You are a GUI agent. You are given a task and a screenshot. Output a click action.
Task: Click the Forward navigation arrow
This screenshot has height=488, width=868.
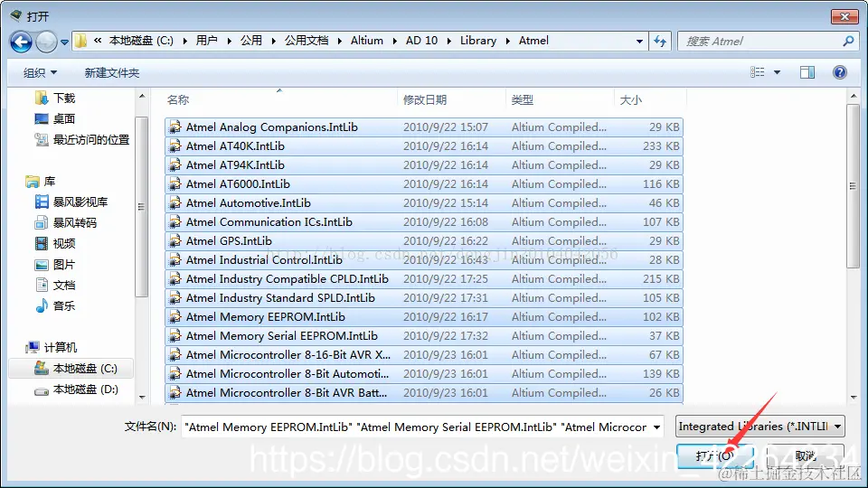[x=46, y=42]
